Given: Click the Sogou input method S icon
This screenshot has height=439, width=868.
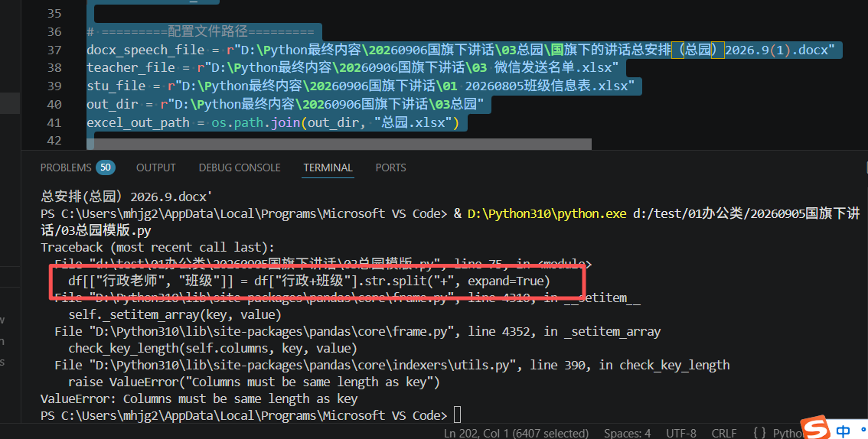Looking at the screenshot, I should click(x=817, y=428).
